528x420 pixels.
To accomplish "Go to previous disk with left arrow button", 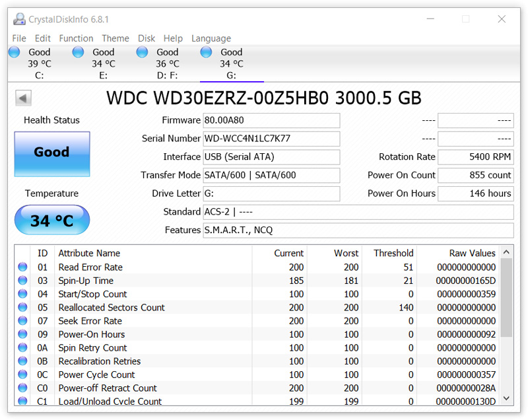I will click(x=23, y=98).
